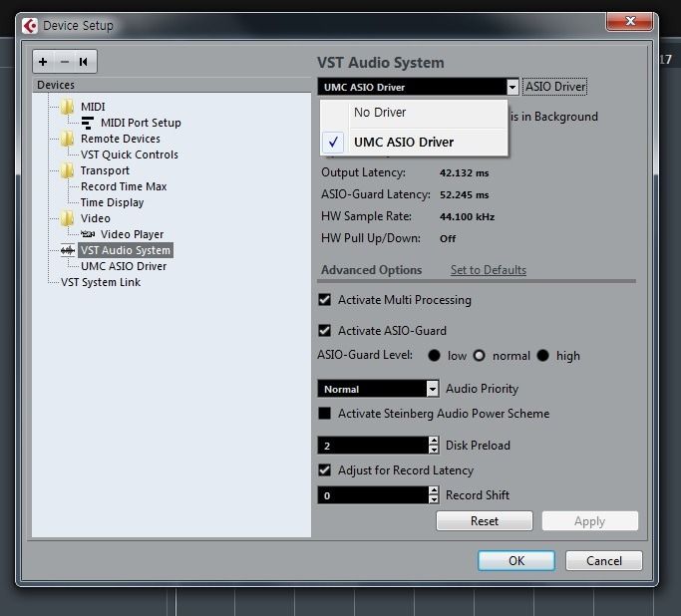Click the Advanced Options heading

coord(371,270)
